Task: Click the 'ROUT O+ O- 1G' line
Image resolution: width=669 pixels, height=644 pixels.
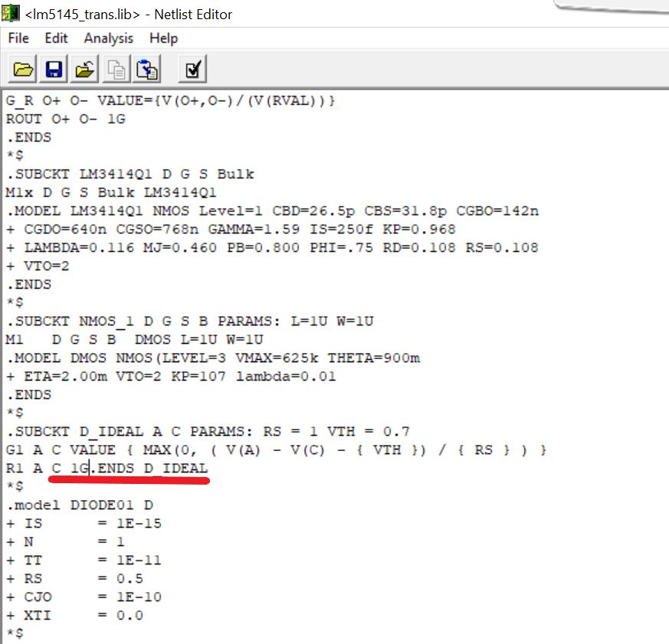Action: click(66, 119)
